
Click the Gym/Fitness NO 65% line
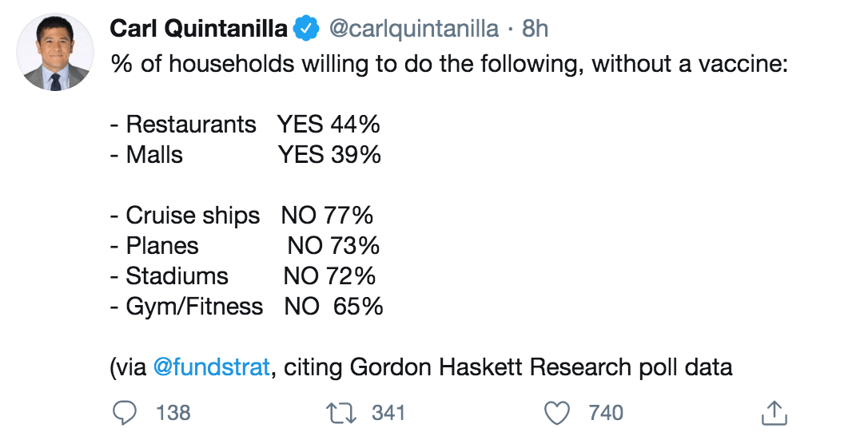point(247,306)
